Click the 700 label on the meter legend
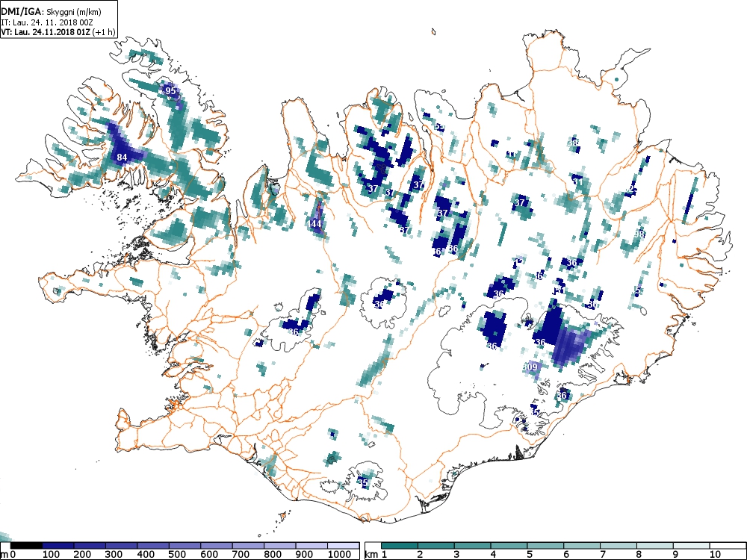Screen dimensions: 747x560 (x=241, y=554)
